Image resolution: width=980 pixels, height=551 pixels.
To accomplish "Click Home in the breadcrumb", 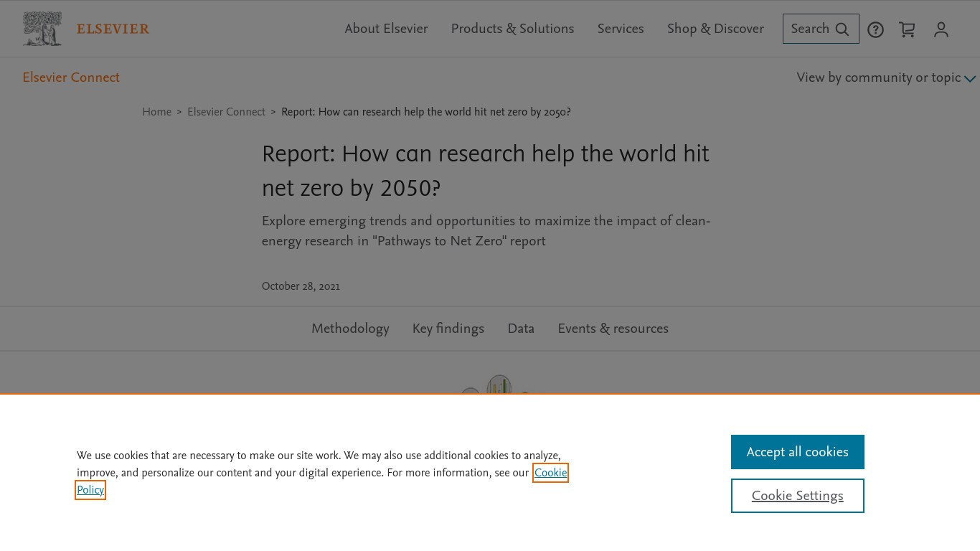I will 156,112.
